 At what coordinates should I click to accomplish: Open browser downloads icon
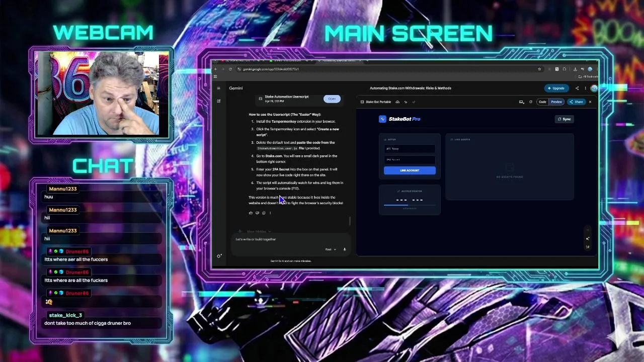tap(575, 69)
